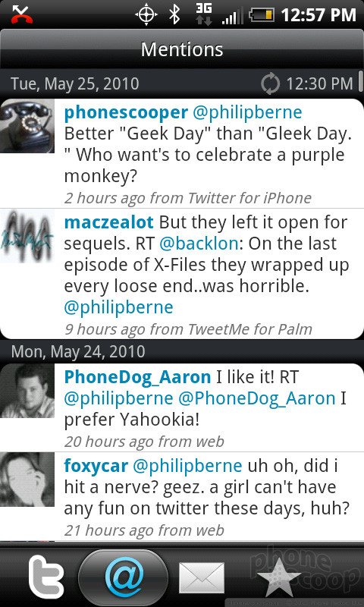
Task: Open the direct messages envelope tab
Action: pyautogui.click(x=201, y=578)
